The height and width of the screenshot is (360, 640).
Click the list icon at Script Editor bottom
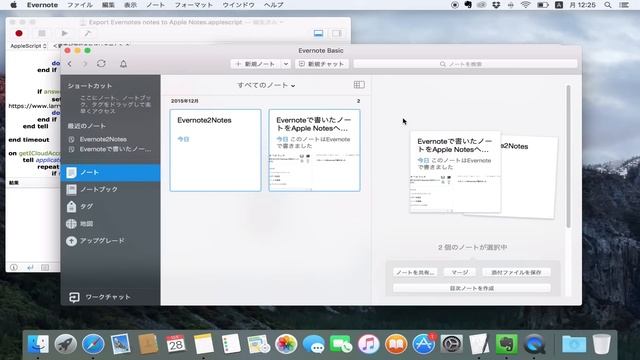[45, 267]
